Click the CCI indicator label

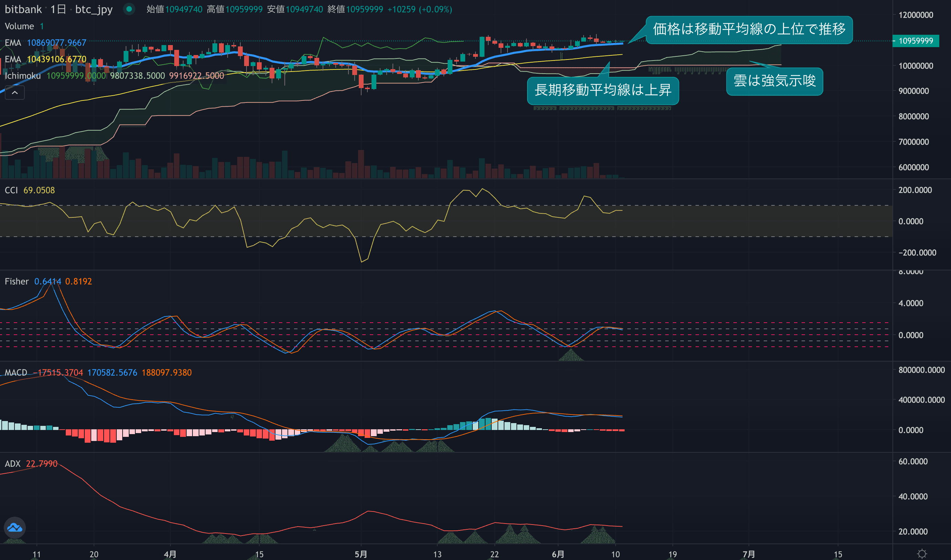point(11,190)
